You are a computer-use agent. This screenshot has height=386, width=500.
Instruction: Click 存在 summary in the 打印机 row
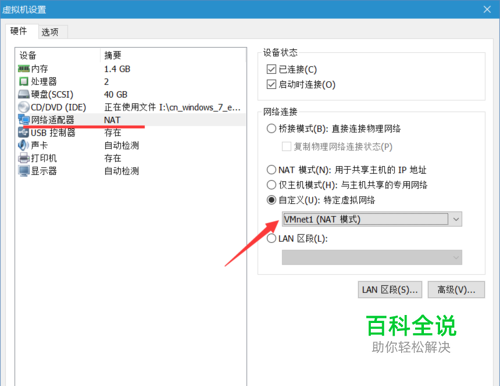pos(113,158)
